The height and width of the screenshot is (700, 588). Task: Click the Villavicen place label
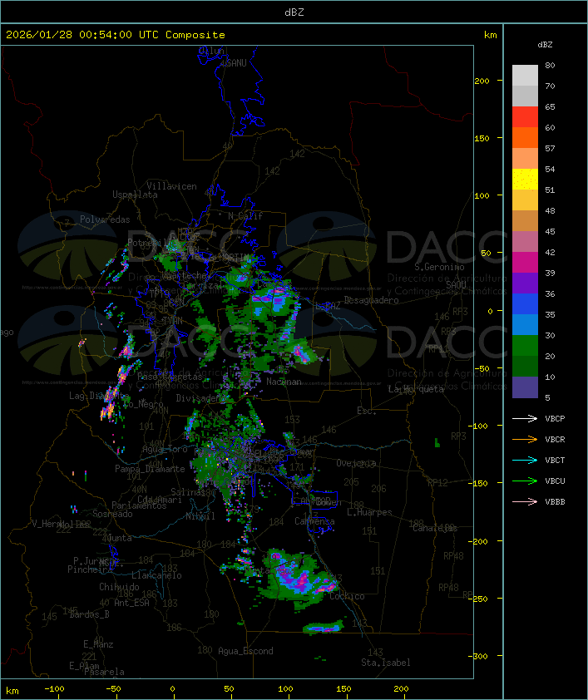point(171,186)
